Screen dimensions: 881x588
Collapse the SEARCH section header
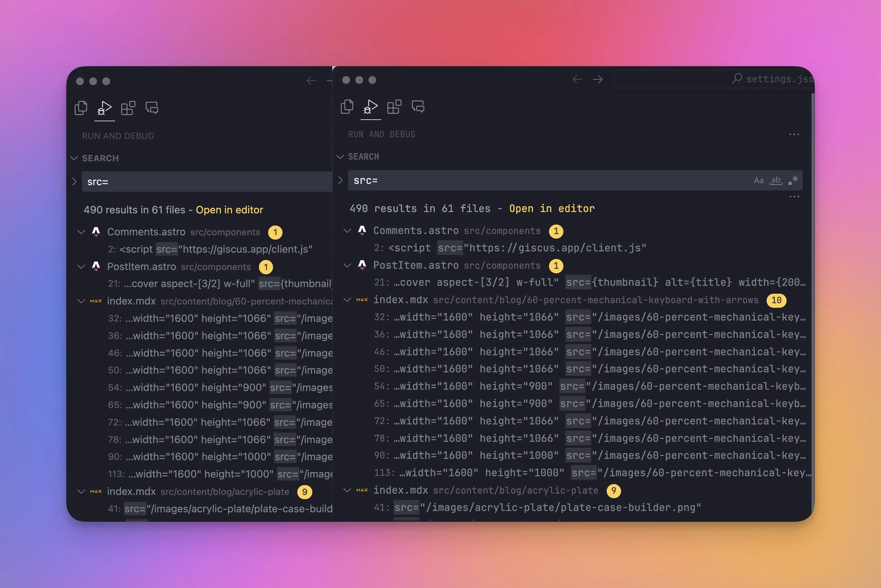pyautogui.click(x=341, y=157)
